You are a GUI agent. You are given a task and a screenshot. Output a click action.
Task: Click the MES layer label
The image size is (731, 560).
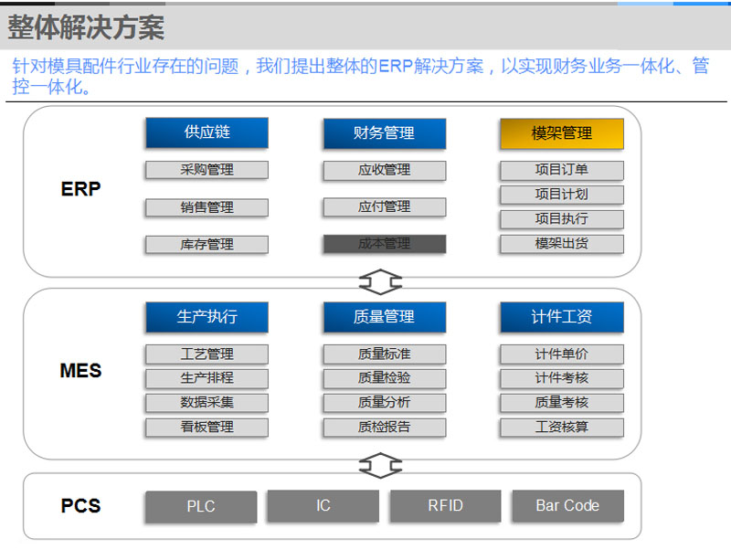click(80, 371)
